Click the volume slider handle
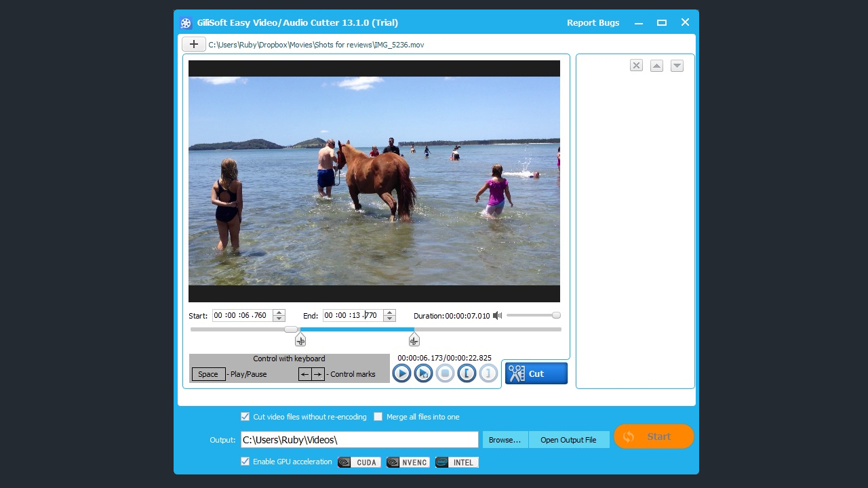The width and height of the screenshot is (868, 488). (x=556, y=315)
